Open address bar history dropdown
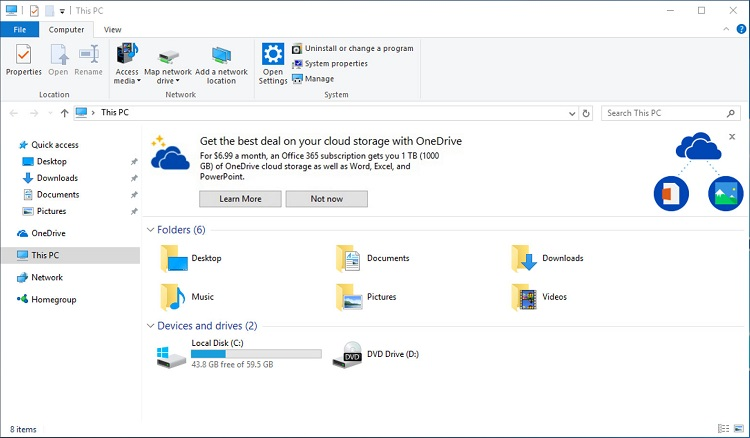 pos(572,113)
